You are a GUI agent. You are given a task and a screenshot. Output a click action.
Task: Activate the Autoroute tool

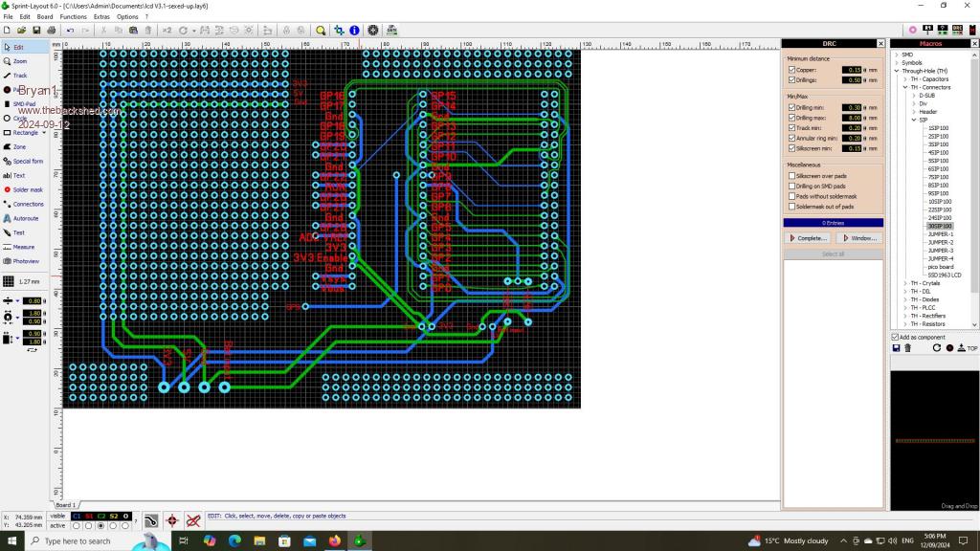[25, 218]
